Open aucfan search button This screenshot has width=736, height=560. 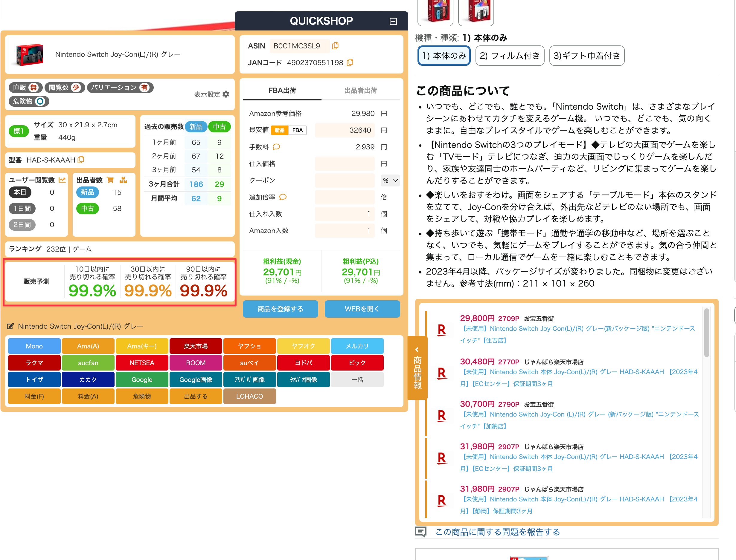(x=88, y=363)
